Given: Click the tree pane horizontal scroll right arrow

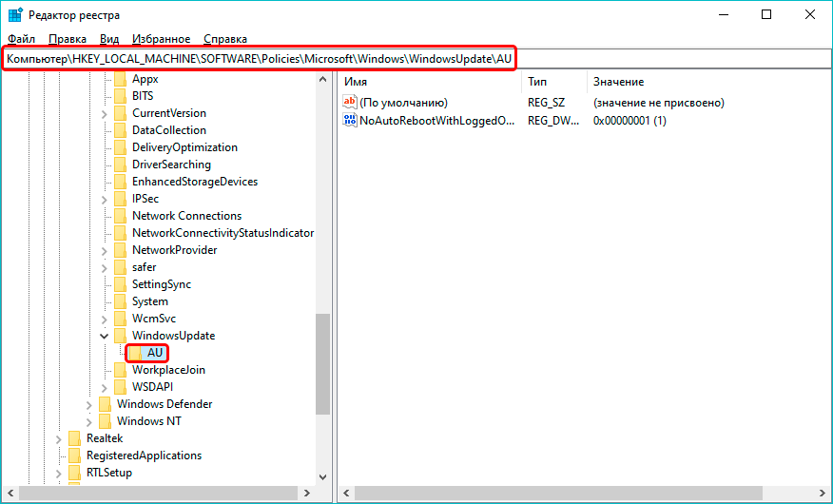Looking at the screenshot, I should tap(306, 494).
